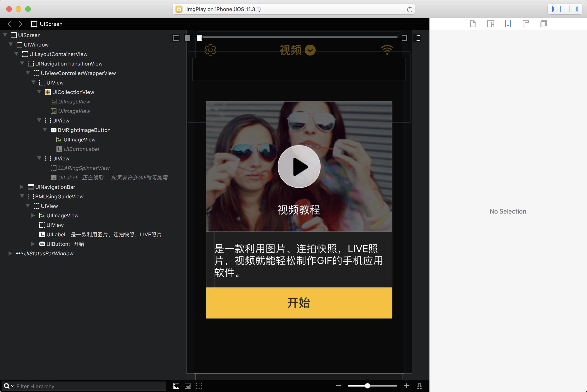Toggle the left outline sidebar button
This screenshot has width=587, height=392.
pyautogui.click(x=556, y=9)
